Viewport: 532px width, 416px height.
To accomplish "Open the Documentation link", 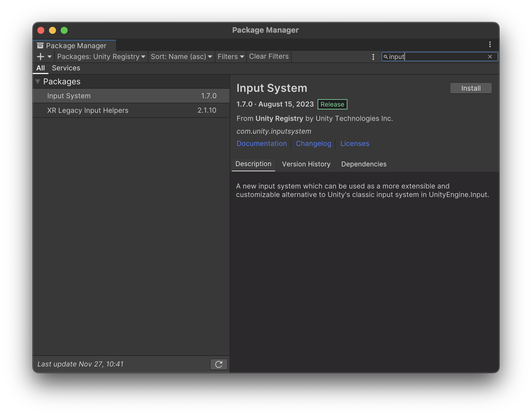I will (x=262, y=144).
